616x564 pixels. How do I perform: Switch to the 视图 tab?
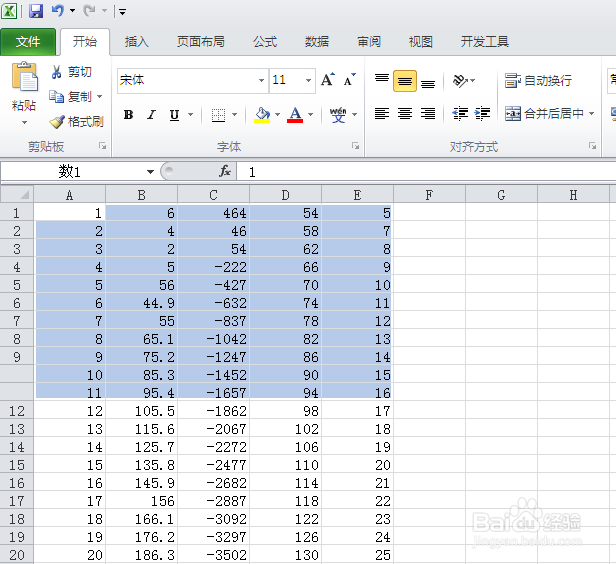click(420, 42)
